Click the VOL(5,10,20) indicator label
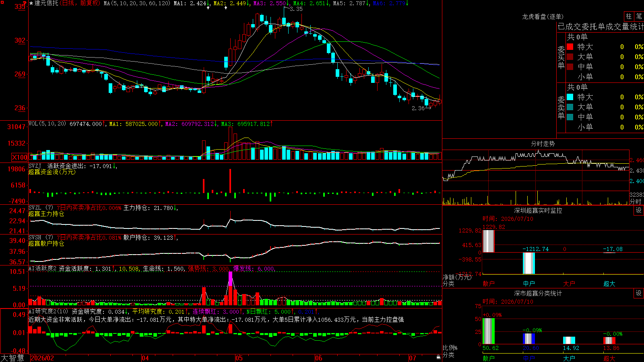The height and width of the screenshot is (362, 644). click(47, 124)
